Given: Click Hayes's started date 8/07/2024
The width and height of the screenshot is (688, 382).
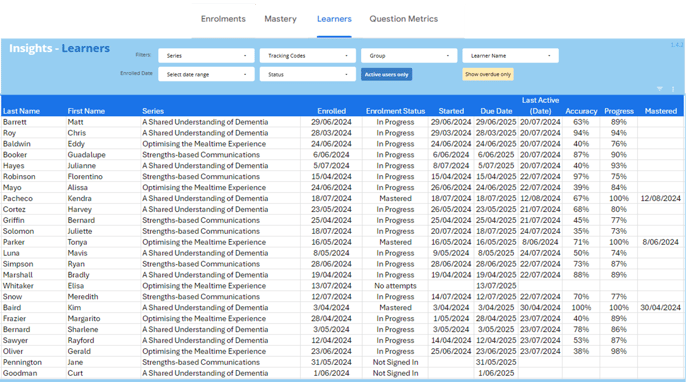Looking at the screenshot, I should (x=451, y=166).
